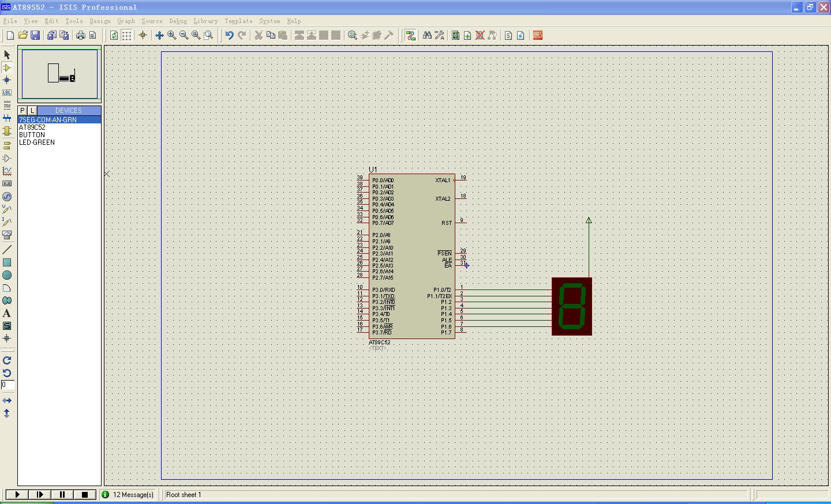Activate Component mode
This screenshot has width=831, height=504.
point(7,67)
